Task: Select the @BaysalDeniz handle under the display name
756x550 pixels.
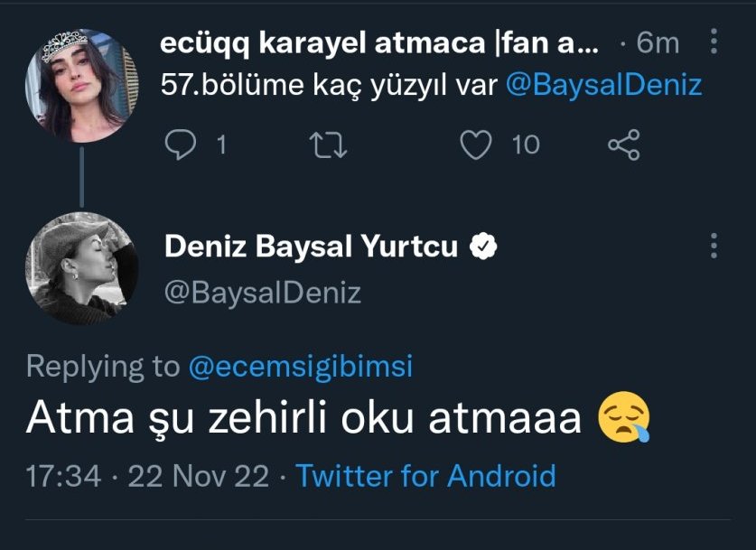Action: [x=262, y=293]
